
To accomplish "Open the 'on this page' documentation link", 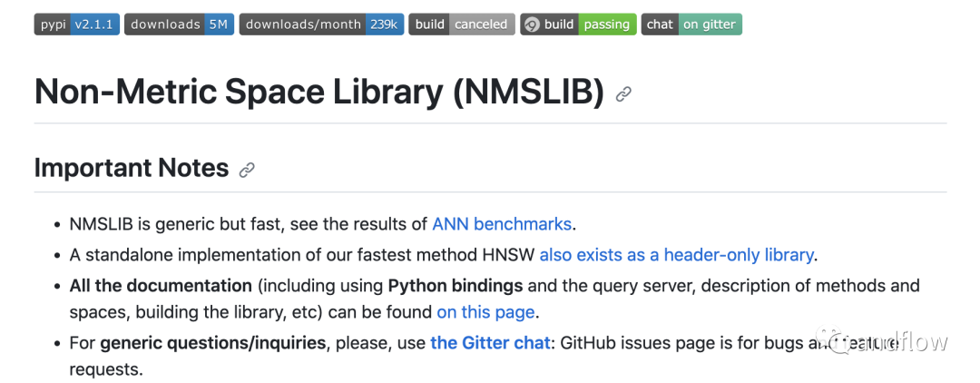I will pyautogui.click(x=487, y=313).
